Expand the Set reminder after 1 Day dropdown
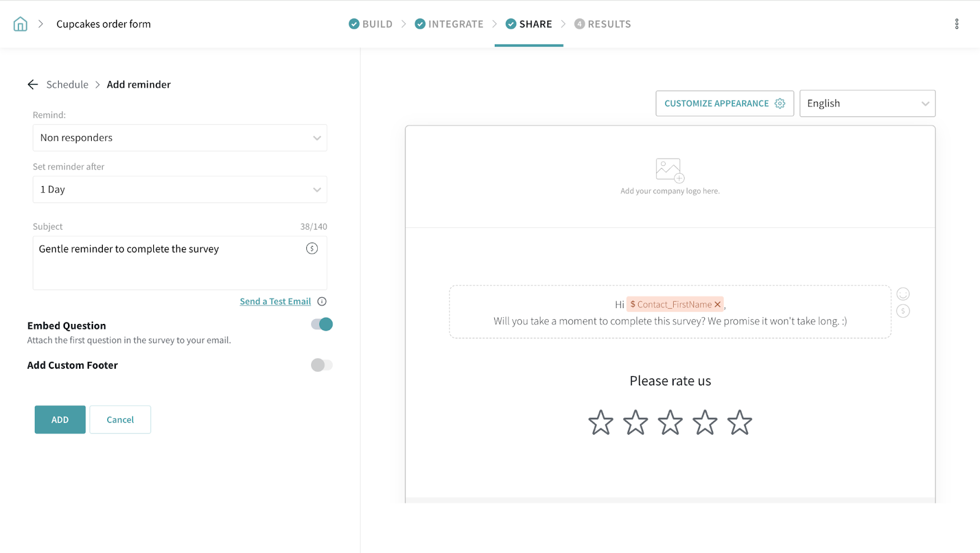This screenshot has height=553, width=980. 179,190
